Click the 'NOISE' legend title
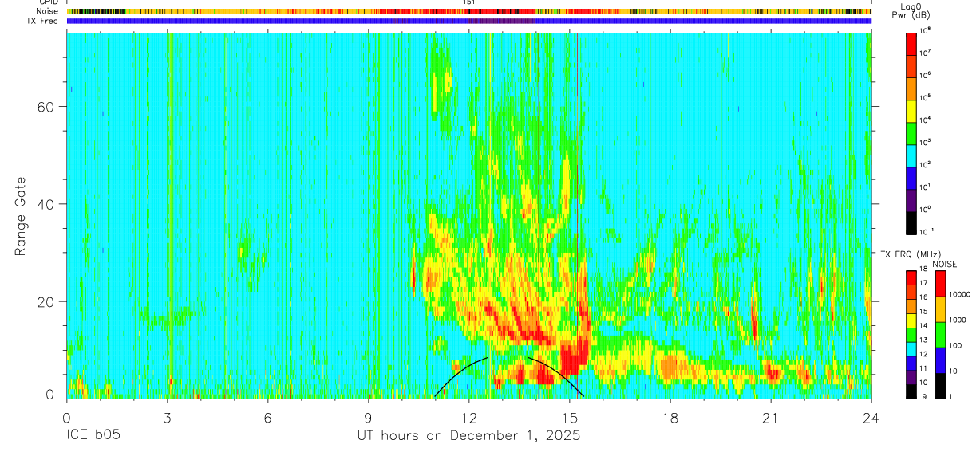The height and width of the screenshot is (452, 980). pyautogui.click(x=944, y=263)
